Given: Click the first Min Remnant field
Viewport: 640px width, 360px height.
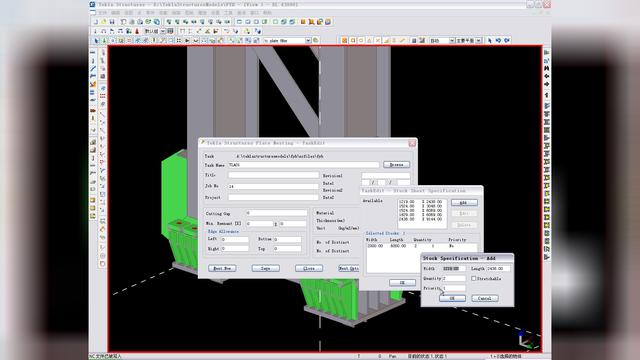Looking at the screenshot, I should point(260,224).
